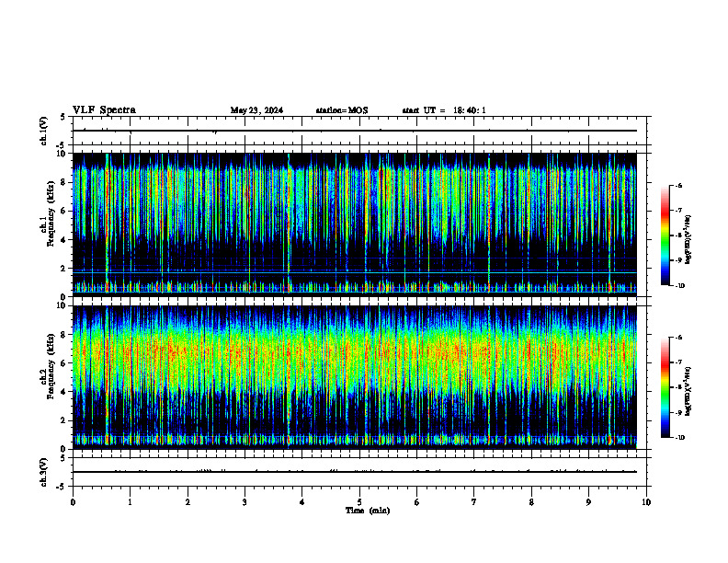Image resolution: width=728 pixels, height=563 pixels.
Task: Click the "start UT = 18:40:1" text
Action: [x=444, y=110]
